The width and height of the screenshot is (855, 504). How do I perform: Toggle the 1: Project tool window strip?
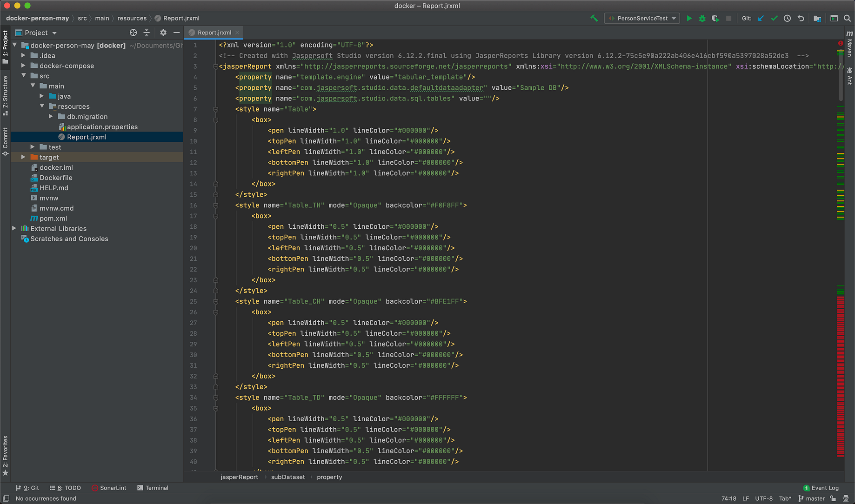[6, 47]
